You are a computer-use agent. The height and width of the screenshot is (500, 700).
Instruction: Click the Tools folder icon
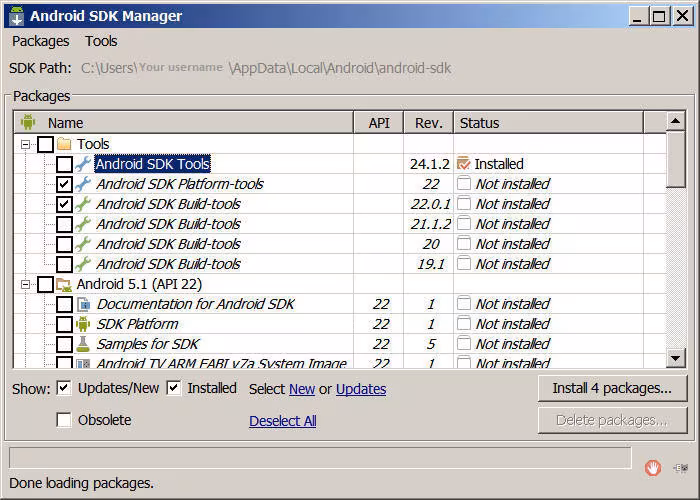click(x=64, y=144)
